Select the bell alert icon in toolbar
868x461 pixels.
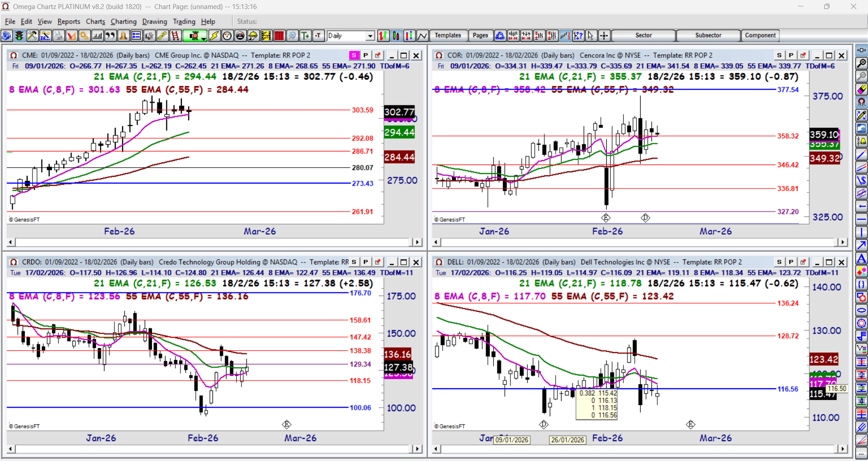point(123,36)
